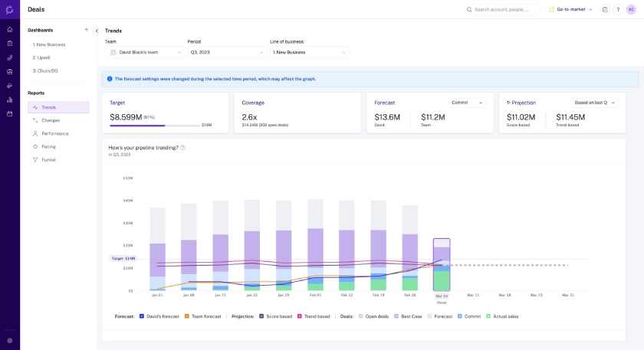Click the $11.02M Score-based projection value
Image resolution: width=644 pixels, height=350 pixels.
[521, 117]
